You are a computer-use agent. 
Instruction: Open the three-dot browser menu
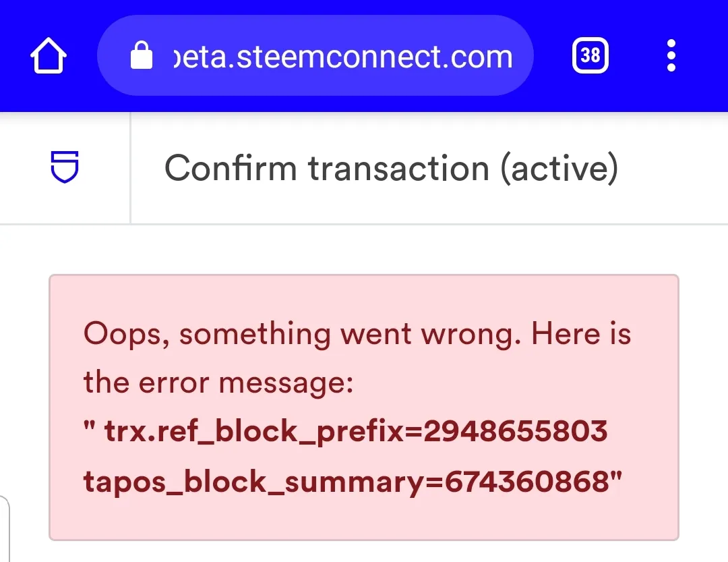[x=671, y=55]
